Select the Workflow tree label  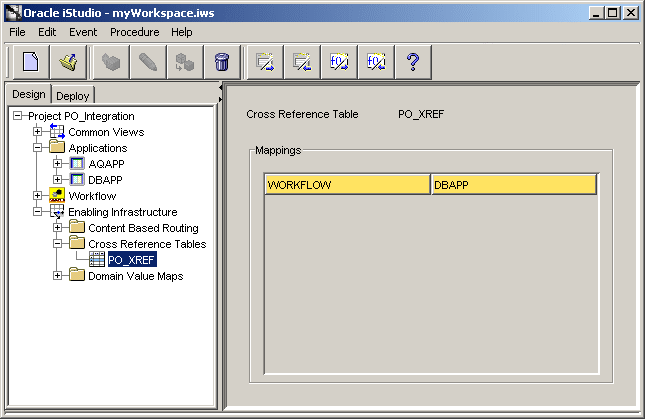(93, 196)
